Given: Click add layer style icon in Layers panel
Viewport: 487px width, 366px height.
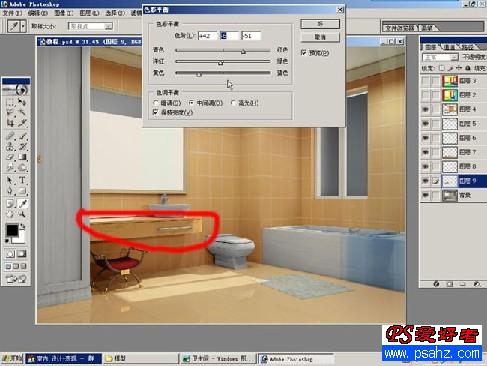Looking at the screenshot, I should [436, 284].
